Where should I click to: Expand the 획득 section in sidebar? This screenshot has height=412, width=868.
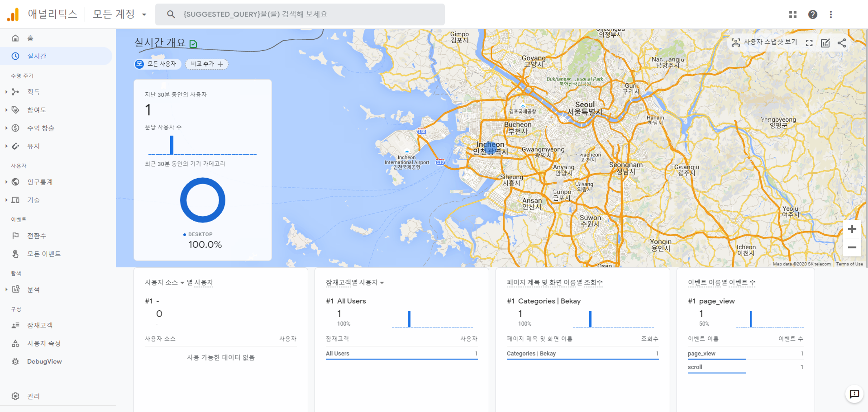click(x=33, y=92)
